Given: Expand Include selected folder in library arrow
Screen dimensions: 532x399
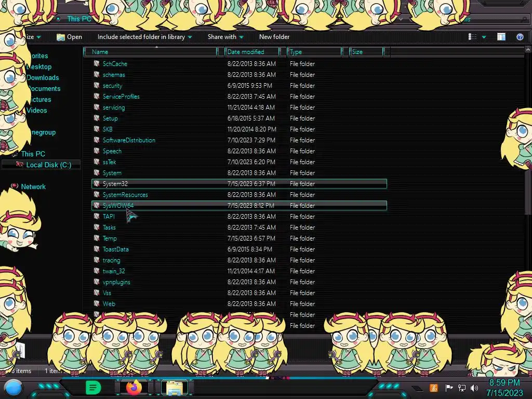Looking at the screenshot, I should [x=190, y=37].
